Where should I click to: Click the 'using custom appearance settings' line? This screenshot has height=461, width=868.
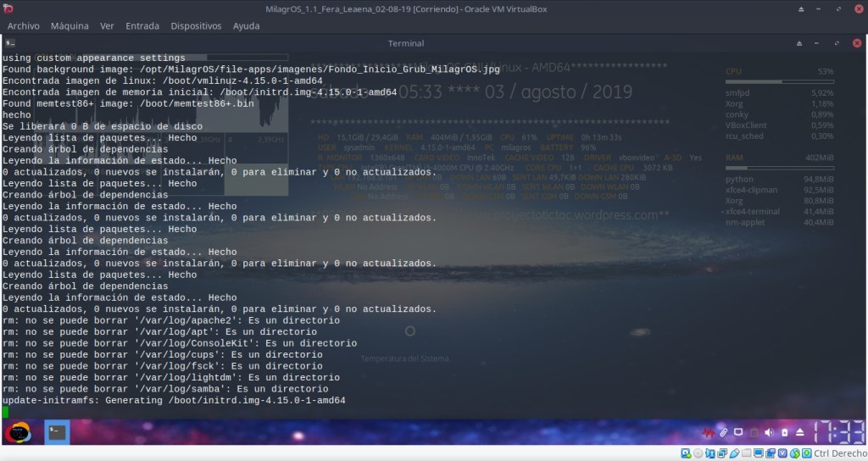point(93,58)
